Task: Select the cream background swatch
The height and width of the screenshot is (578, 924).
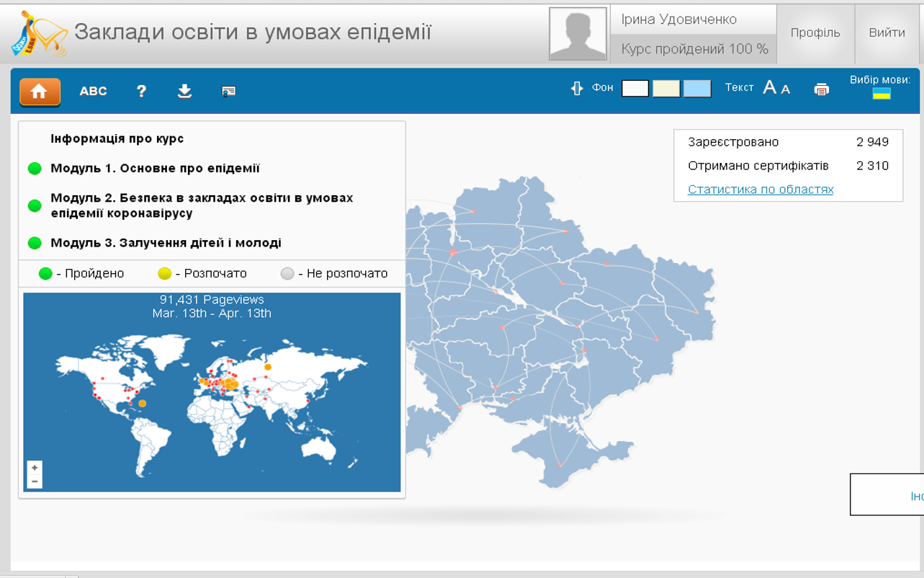Action: [x=666, y=88]
